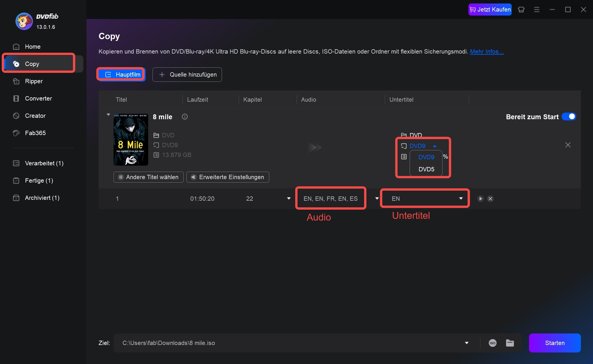Image resolution: width=593 pixels, height=364 pixels.
Task: Select the Copy module in sidebar
Action: coord(43,64)
